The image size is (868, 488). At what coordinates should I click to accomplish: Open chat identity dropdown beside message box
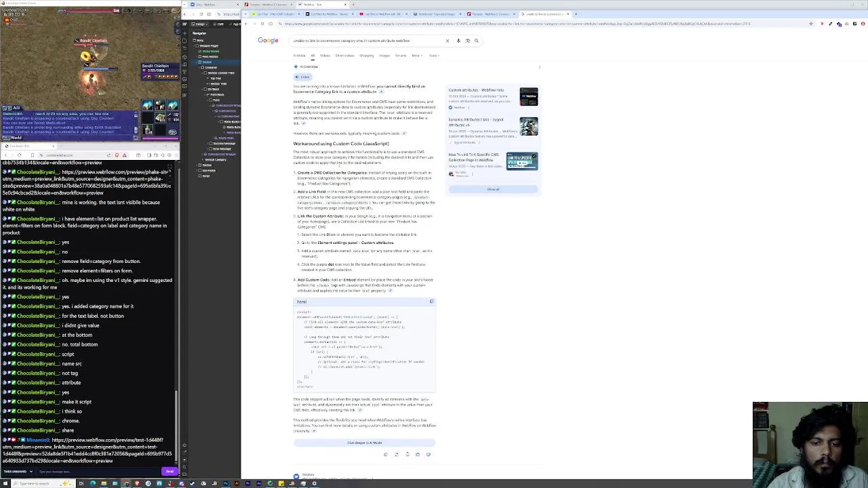(x=17, y=472)
